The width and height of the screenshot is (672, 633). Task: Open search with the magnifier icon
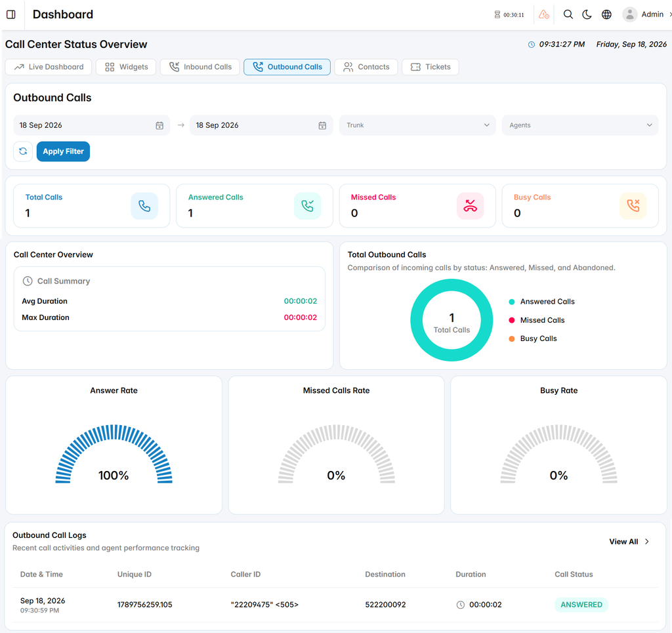(x=568, y=14)
